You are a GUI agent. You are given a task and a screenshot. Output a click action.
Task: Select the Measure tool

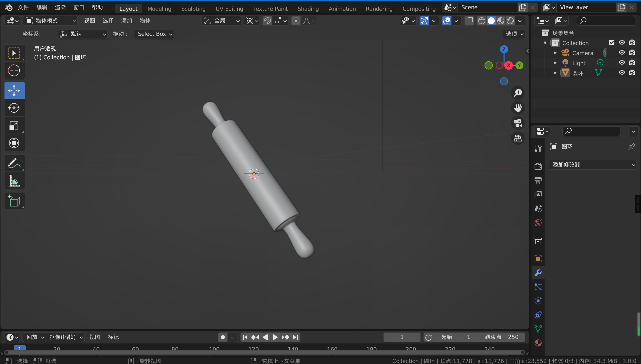[14, 180]
